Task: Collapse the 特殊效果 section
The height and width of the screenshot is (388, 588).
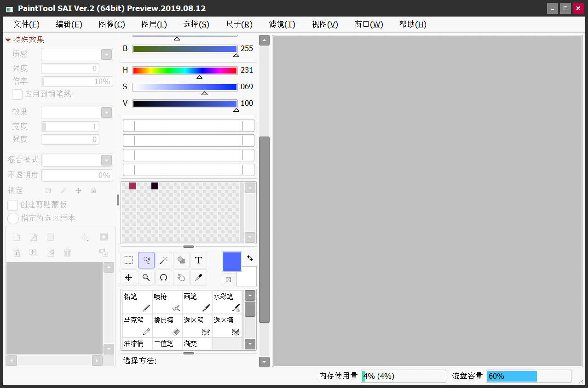Action: [x=8, y=40]
